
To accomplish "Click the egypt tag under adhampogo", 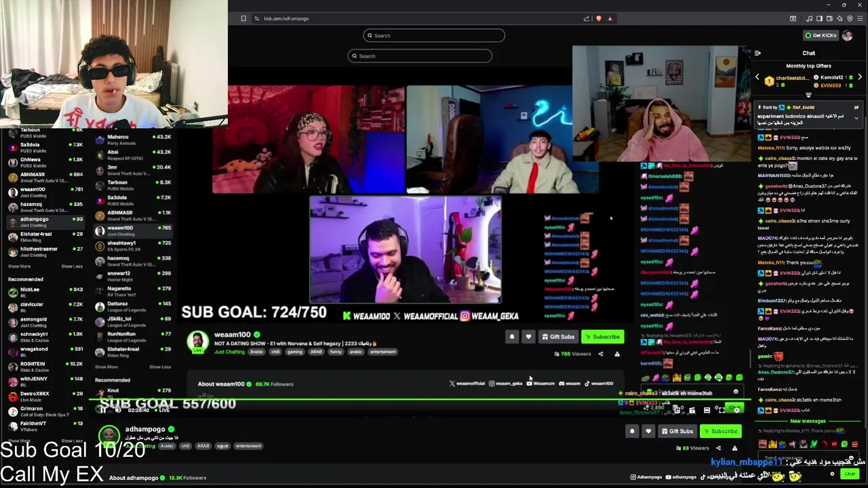I will (223, 446).
